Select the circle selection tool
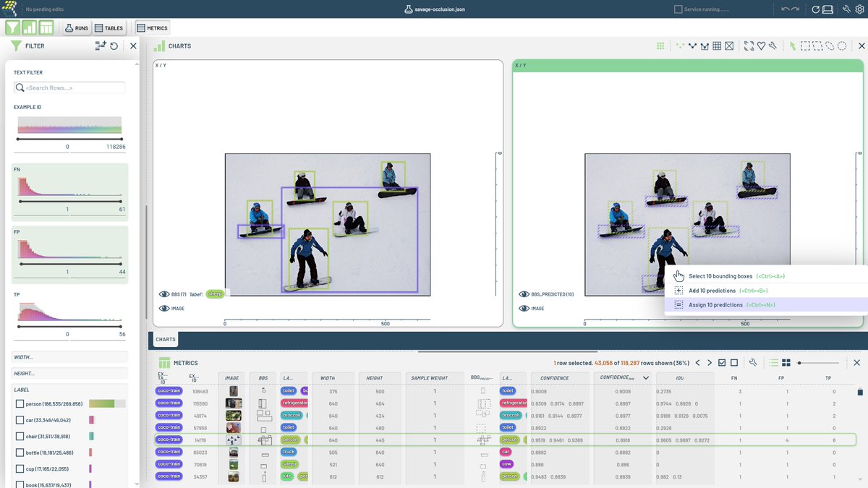The height and width of the screenshot is (488, 868). [x=842, y=46]
